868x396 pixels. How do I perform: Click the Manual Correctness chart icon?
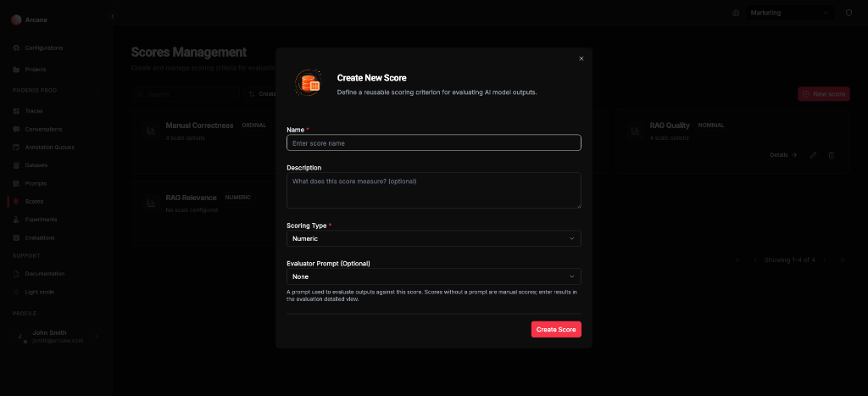coord(150,131)
